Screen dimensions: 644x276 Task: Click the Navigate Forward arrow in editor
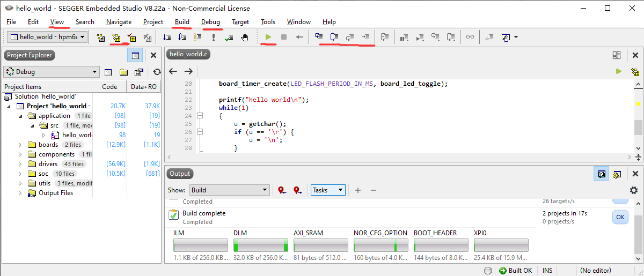coord(188,71)
